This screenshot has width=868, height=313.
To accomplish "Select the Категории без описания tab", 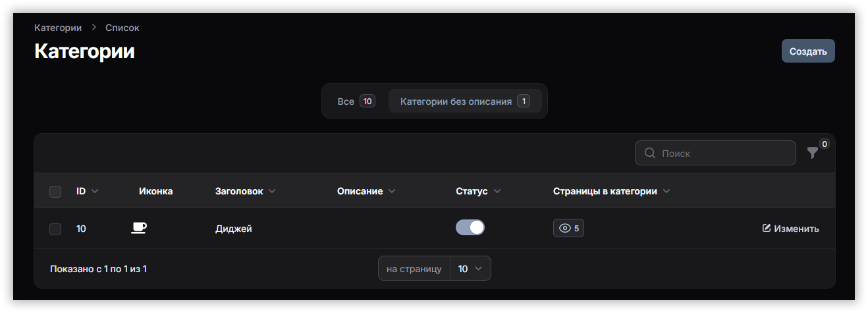I will pyautogui.click(x=464, y=101).
